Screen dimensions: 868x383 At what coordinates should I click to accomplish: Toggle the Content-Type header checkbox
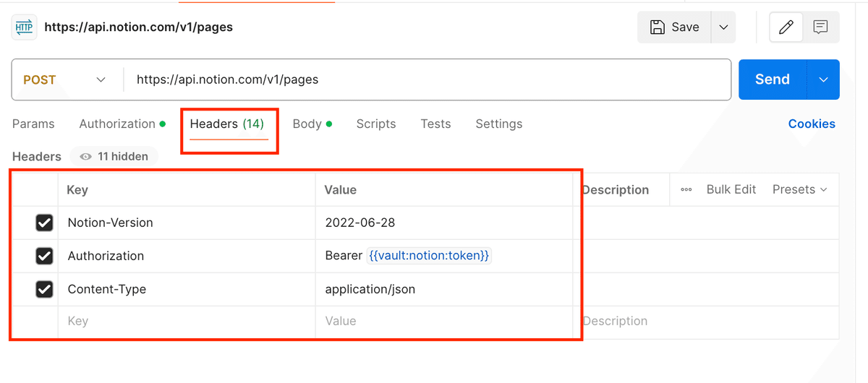[x=44, y=289]
